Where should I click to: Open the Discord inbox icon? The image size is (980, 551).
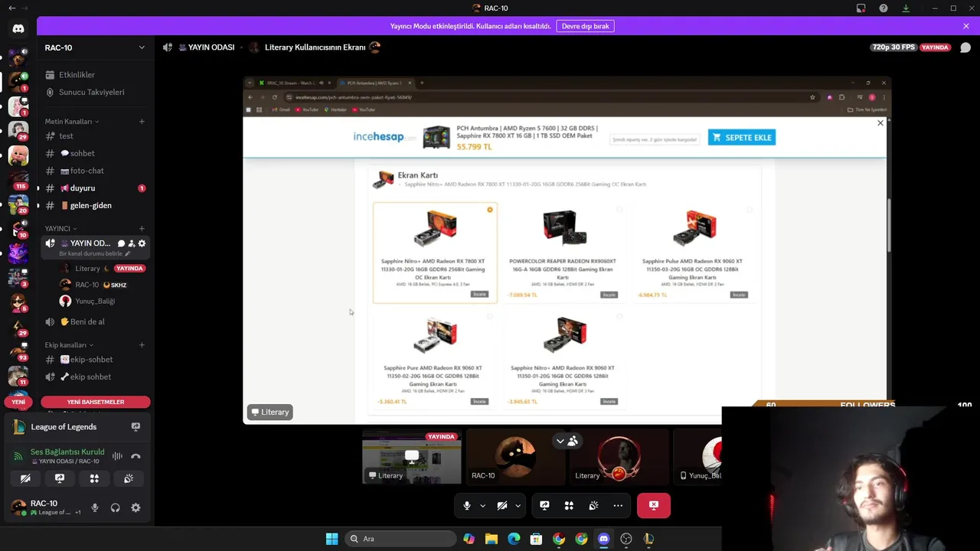coord(861,8)
